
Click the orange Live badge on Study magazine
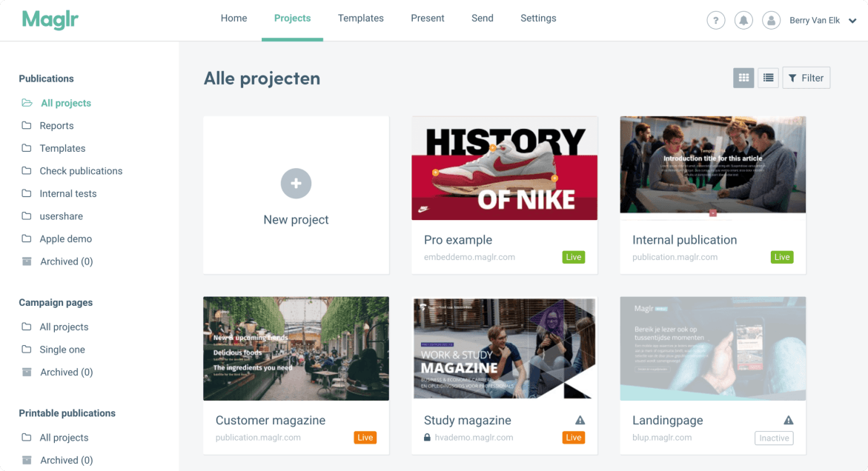(574, 437)
